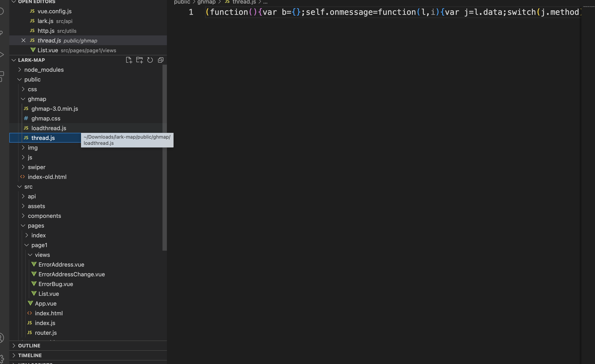
Task: Click the thread.js breadcrumb segment
Action: point(244,2)
